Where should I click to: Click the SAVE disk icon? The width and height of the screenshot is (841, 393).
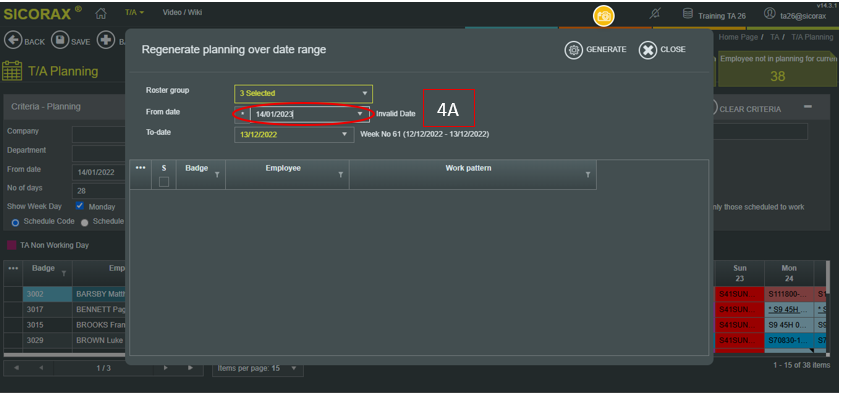[x=60, y=40]
